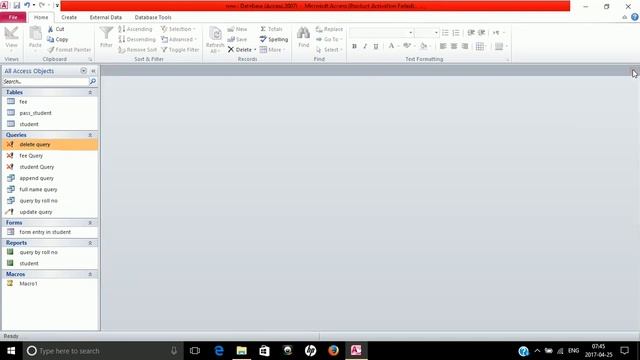Click Undo in quick access toolbar

pyautogui.click(x=27, y=6)
